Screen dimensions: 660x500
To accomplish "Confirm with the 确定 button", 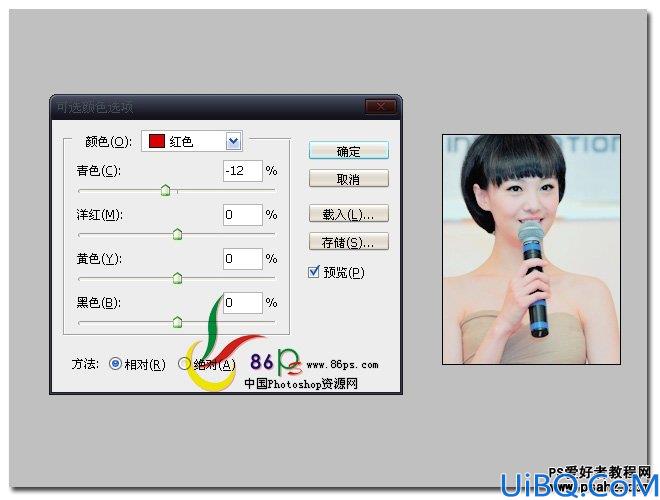I will pos(349,151).
